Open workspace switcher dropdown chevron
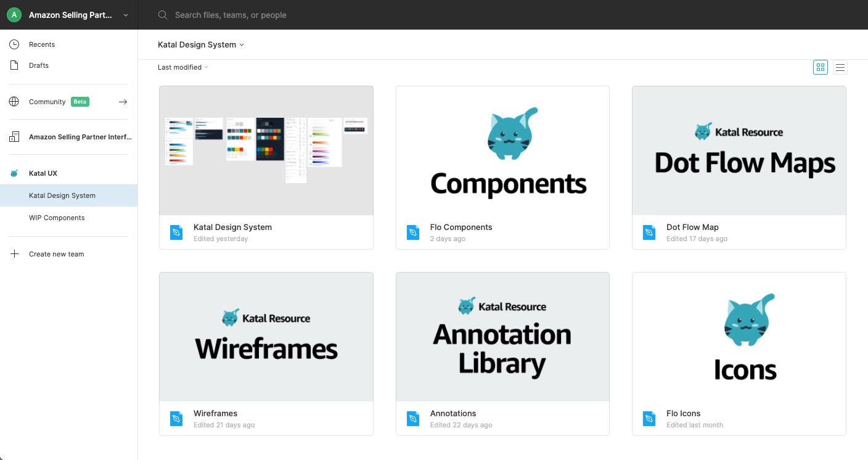Screen dimensions: 868x460 tap(126, 15)
